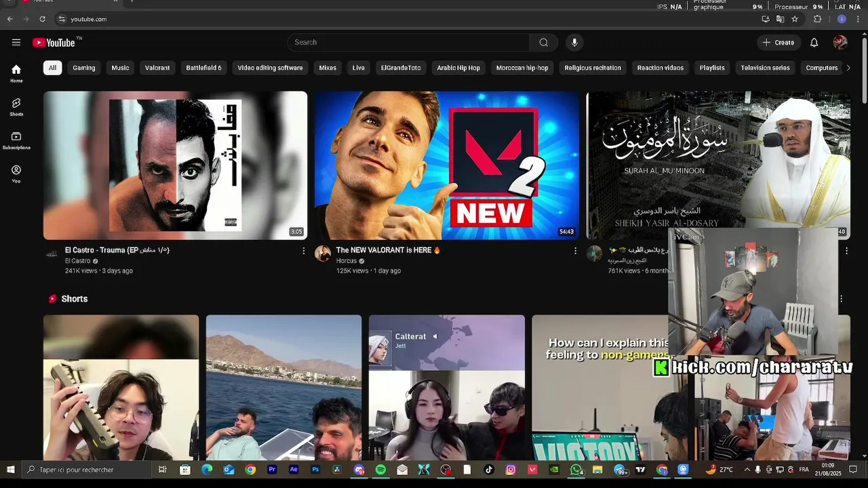Open The NEW VALORANT is HERE title

pos(389,250)
